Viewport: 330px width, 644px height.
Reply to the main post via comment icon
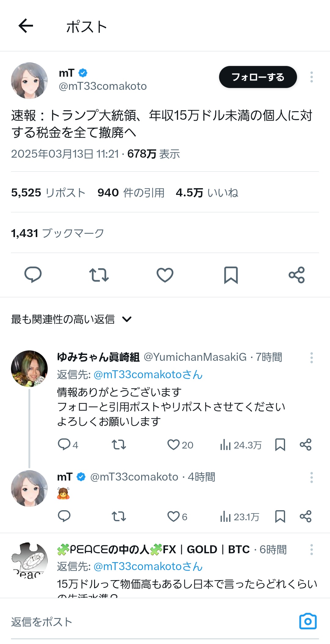click(33, 275)
